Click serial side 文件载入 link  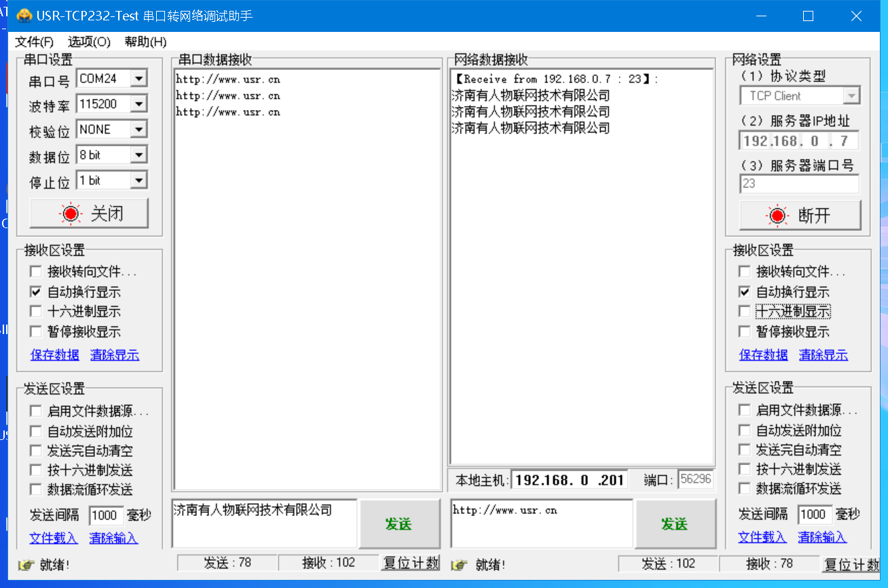click(54, 538)
